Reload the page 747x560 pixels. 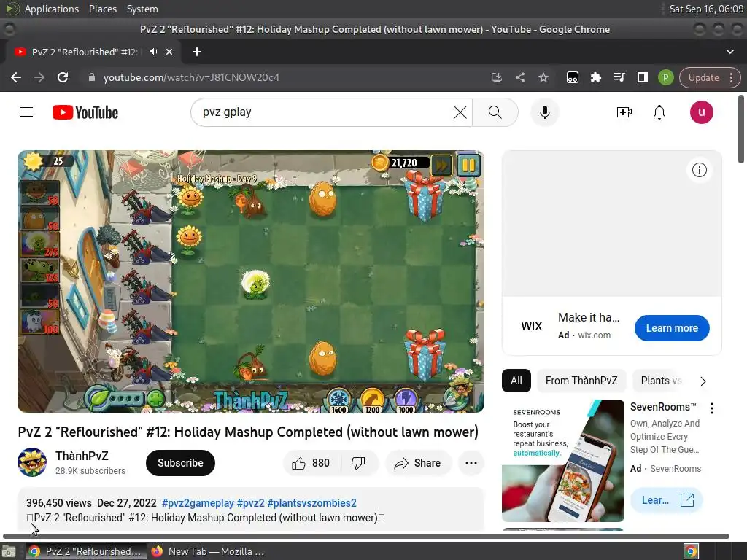63,77
